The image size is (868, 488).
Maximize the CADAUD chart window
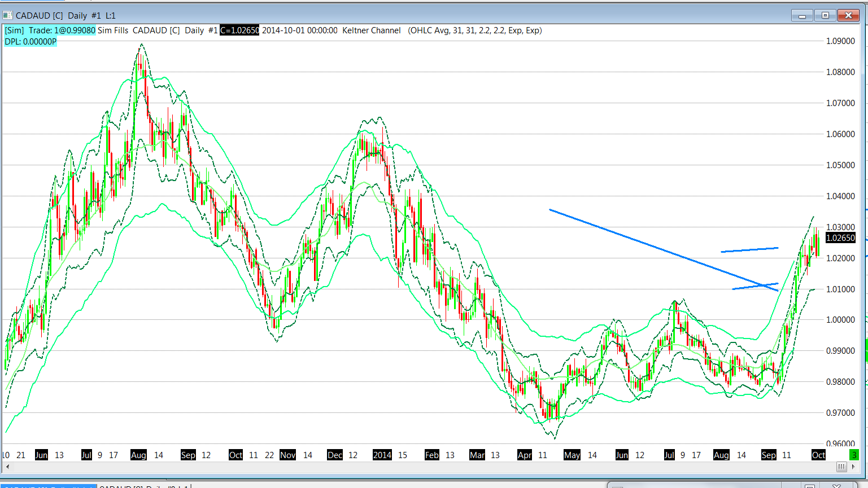point(825,16)
